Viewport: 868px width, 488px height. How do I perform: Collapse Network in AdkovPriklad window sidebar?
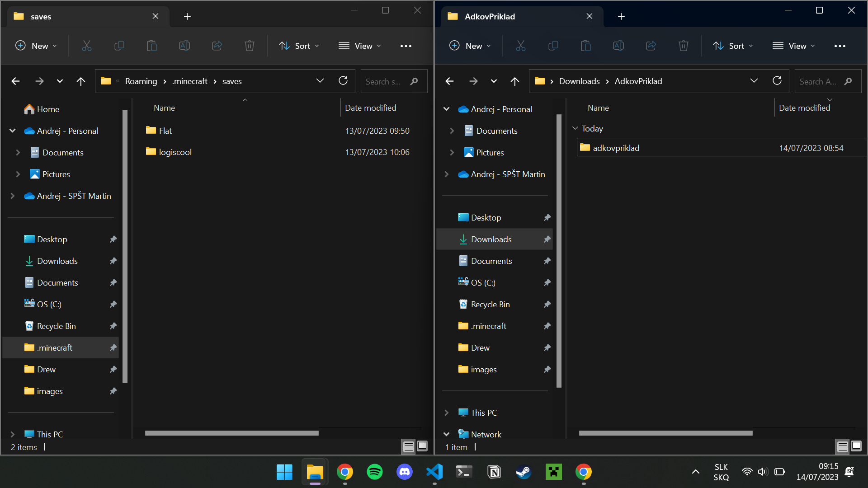point(447,434)
